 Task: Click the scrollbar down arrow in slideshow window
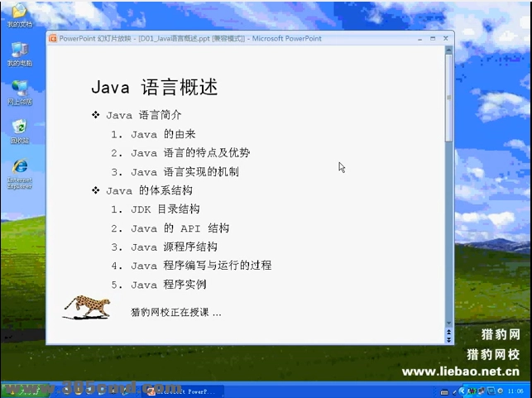[x=449, y=324]
